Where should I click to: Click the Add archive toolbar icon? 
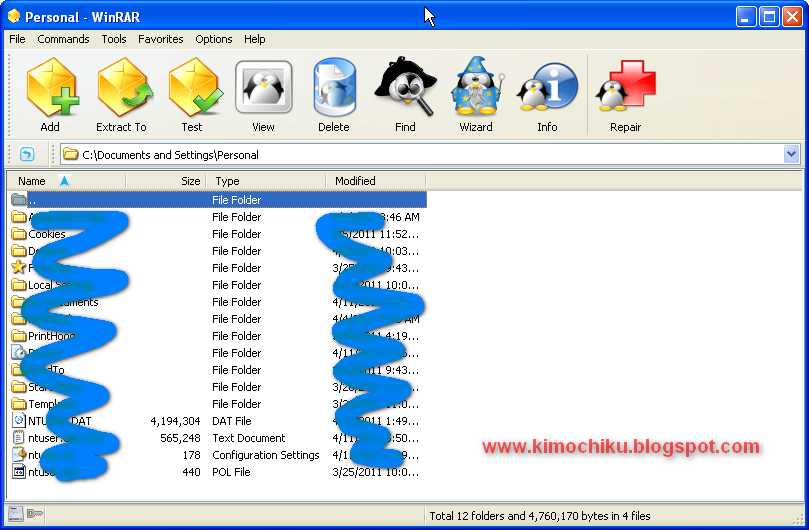click(x=52, y=88)
